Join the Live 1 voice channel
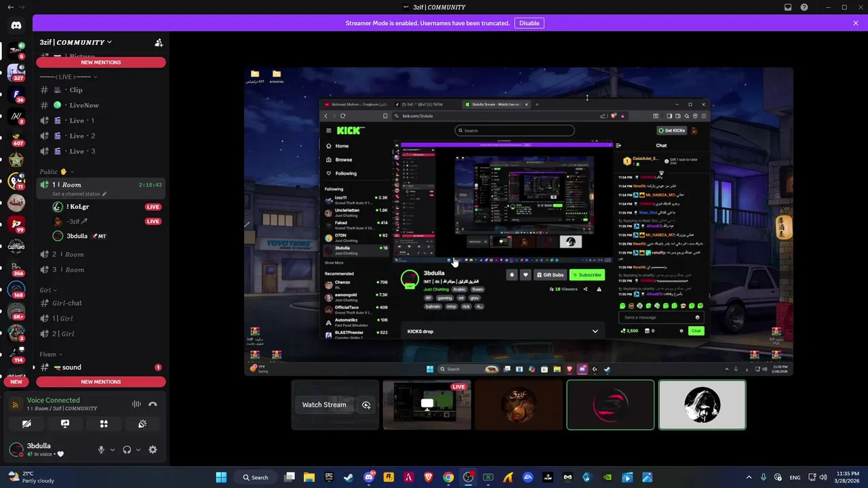Screen dimensions: 868x488 pyautogui.click(x=101, y=121)
